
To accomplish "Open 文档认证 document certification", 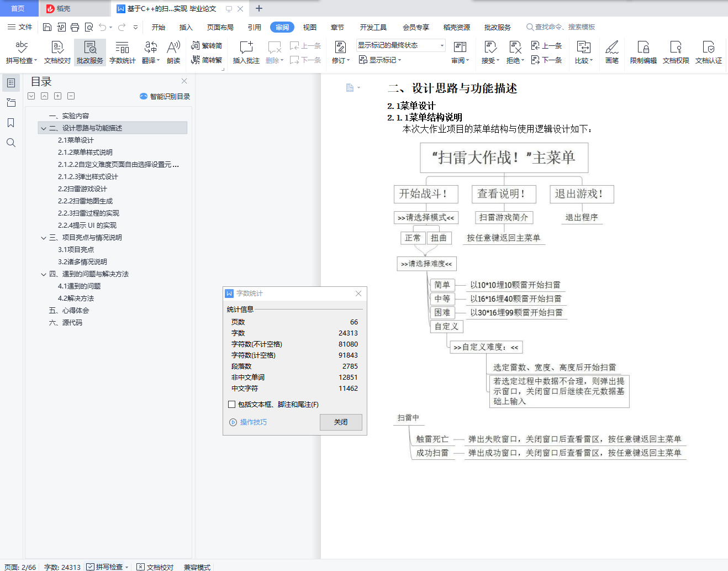I will pos(709,53).
